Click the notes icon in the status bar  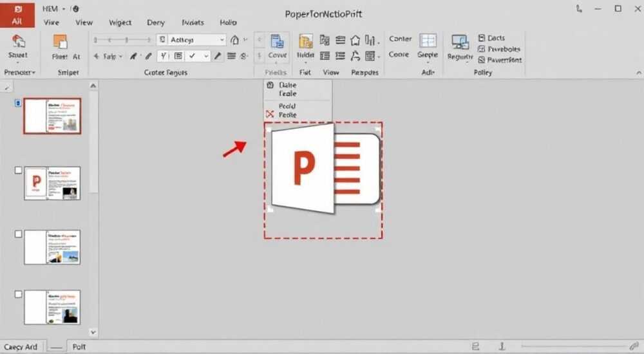[476, 346]
